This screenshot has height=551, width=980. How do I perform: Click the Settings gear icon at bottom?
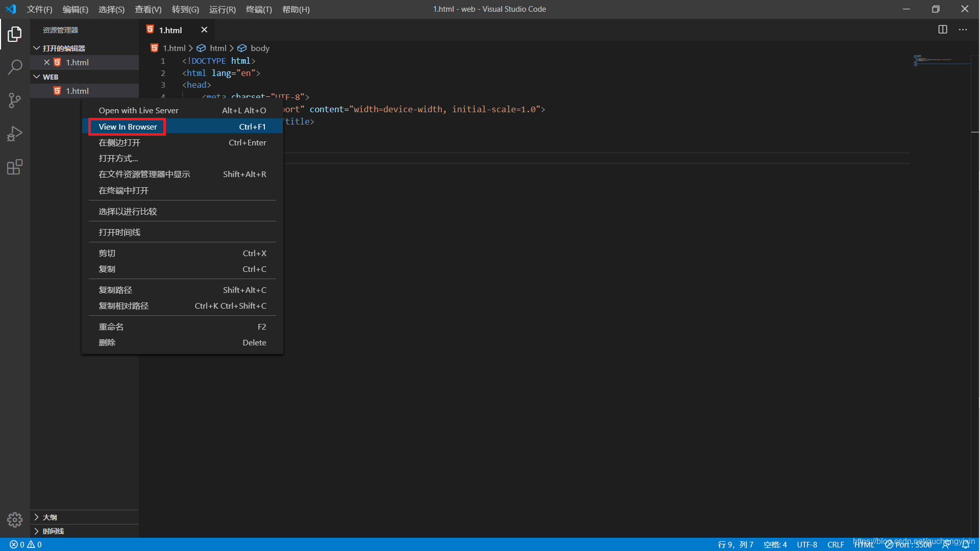coord(15,519)
